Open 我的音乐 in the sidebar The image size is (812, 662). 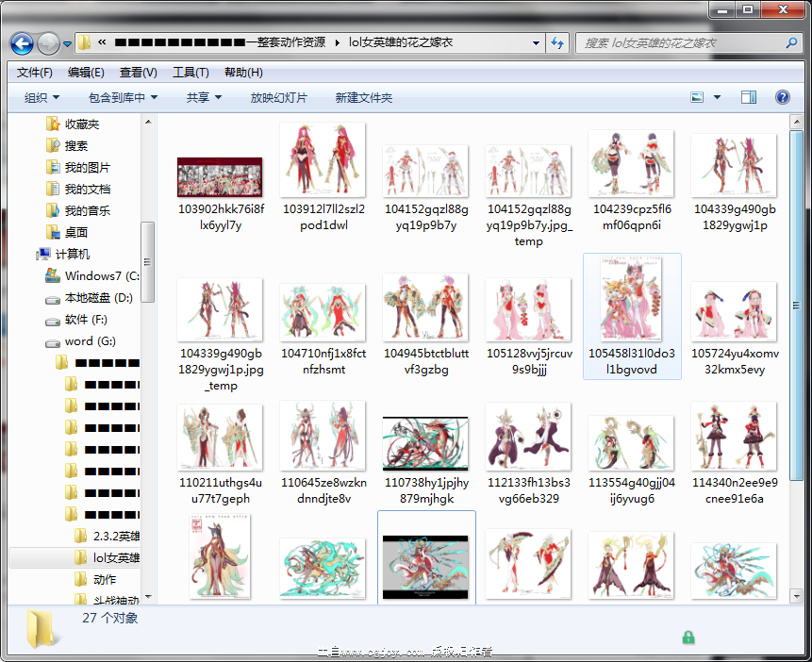pyautogui.click(x=88, y=211)
